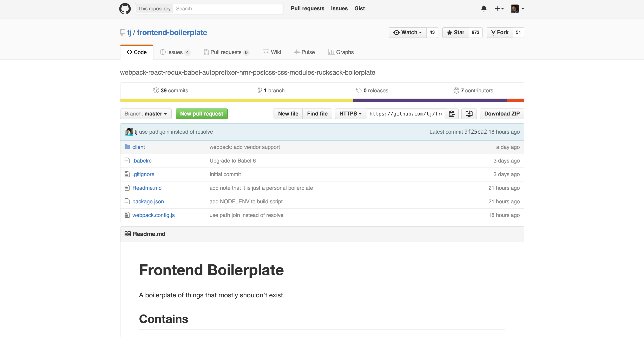
Task: Switch to the Issues tab
Action: (175, 52)
